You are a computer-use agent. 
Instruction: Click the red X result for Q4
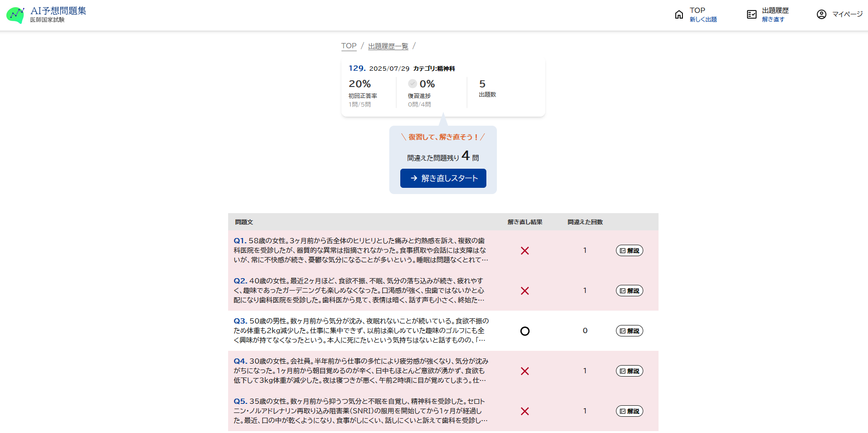tap(525, 371)
